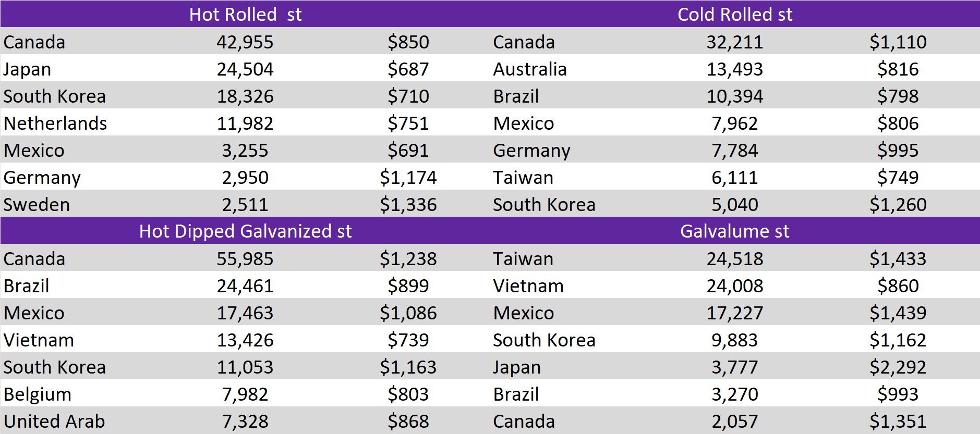Click the Hot Dipped Galvanized st header
Viewport: 980px width, 434px height.
click(x=245, y=231)
